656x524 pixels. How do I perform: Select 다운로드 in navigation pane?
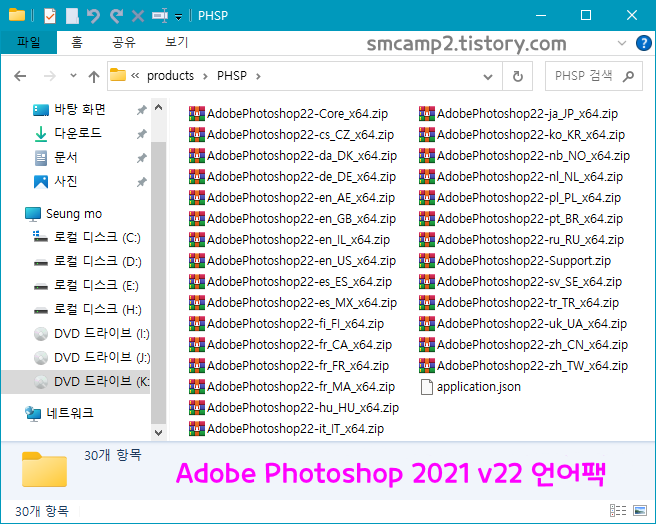pos(77,134)
